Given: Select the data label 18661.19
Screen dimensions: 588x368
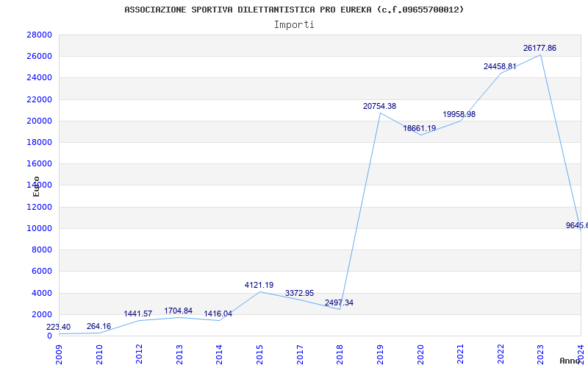Looking at the screenshot, I should (x=419, y=128).
